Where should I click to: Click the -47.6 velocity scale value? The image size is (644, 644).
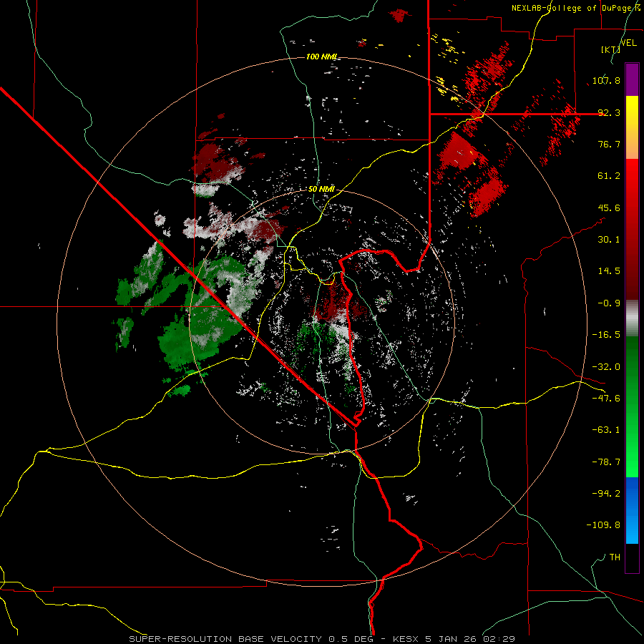coord(606,399)
